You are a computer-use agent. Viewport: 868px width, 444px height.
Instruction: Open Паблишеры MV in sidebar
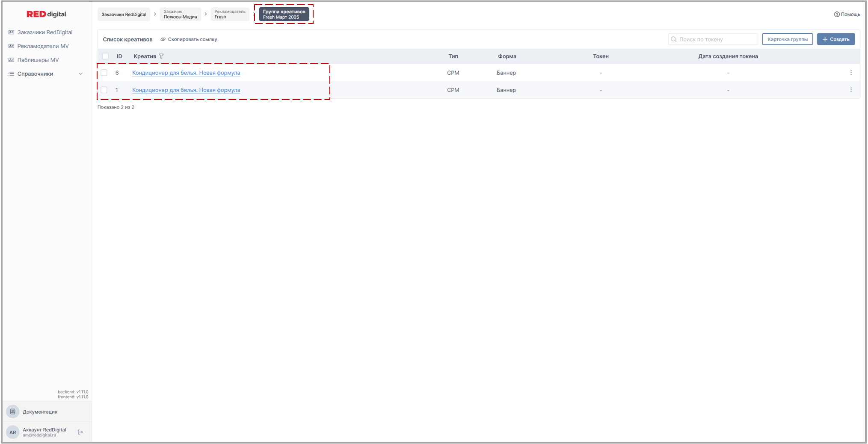[x=38, y=60]
